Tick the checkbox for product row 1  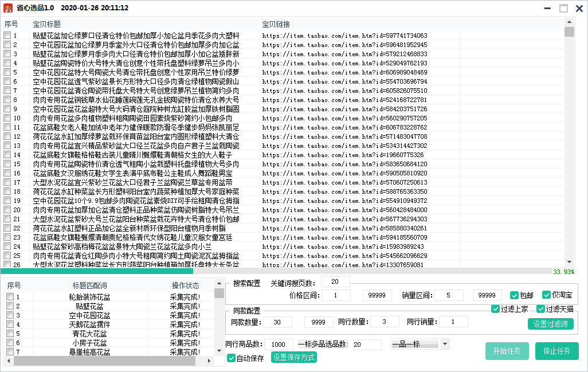click(7, 36)
